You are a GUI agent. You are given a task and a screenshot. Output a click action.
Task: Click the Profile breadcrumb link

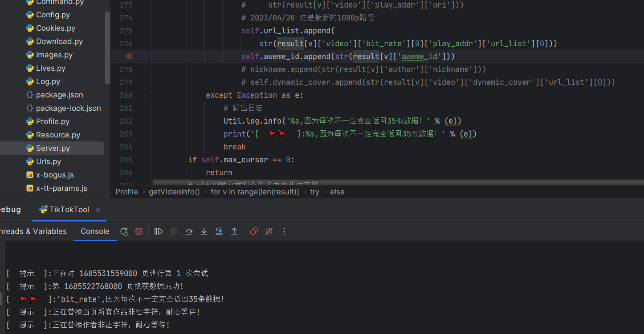pos(126,192)
